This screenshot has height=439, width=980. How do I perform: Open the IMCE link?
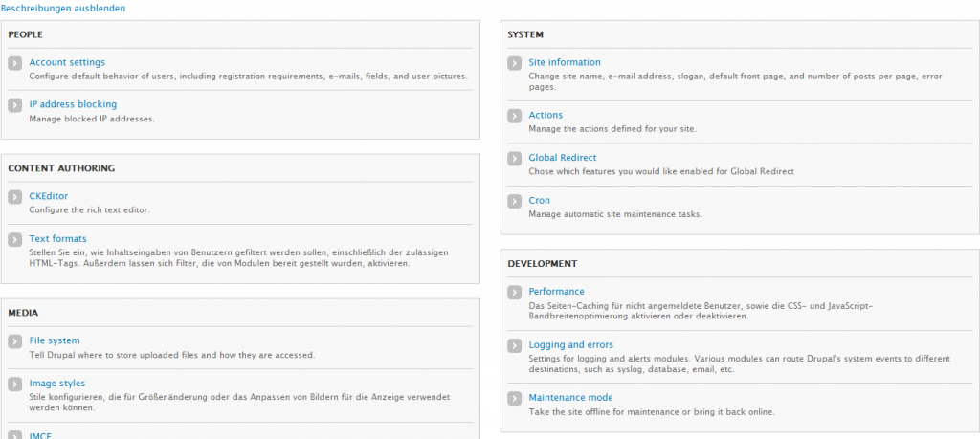pos(40,435)
